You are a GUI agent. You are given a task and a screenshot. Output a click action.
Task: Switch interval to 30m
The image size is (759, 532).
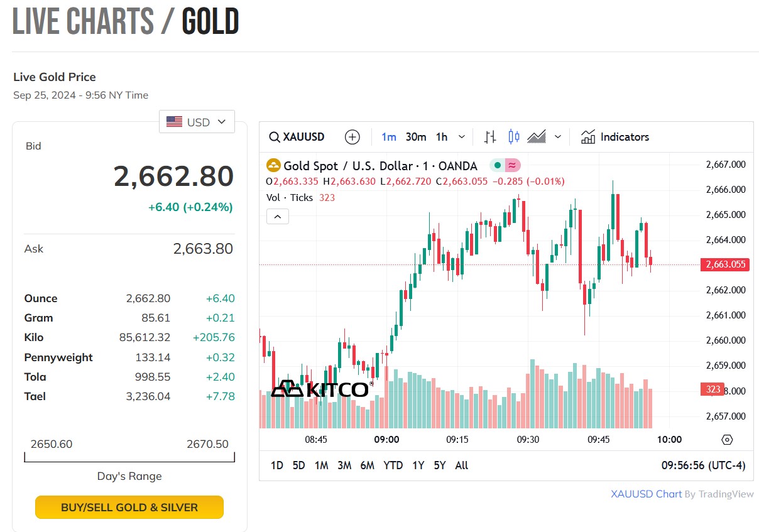coord(415,137)
